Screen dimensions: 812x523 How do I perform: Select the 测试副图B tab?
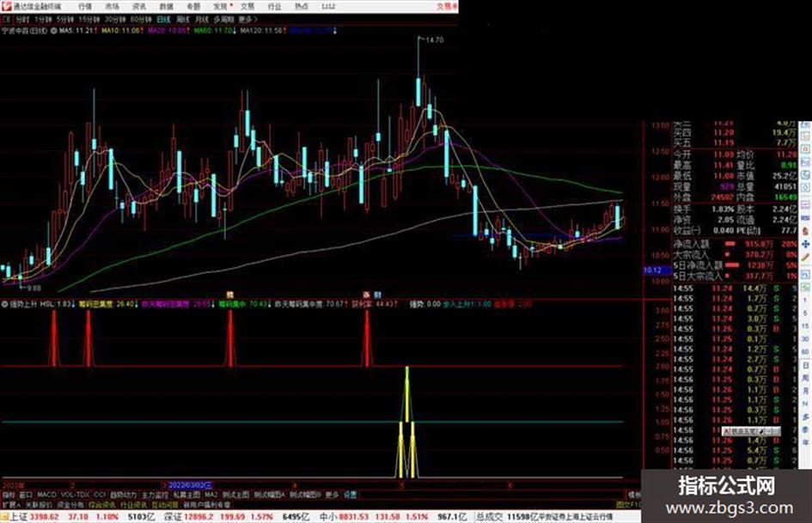[306, 495]
